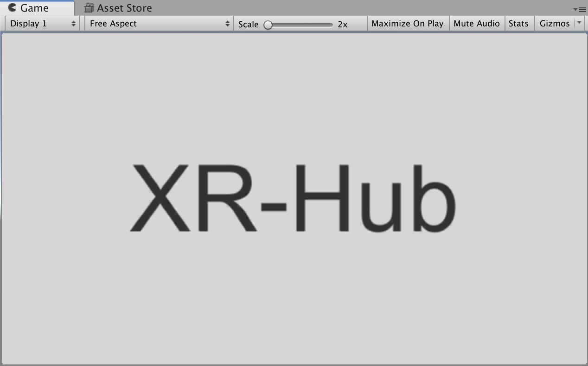Click the Asset Store bag icon
Viewport: 588px width, 366px height.
point(89,8)
